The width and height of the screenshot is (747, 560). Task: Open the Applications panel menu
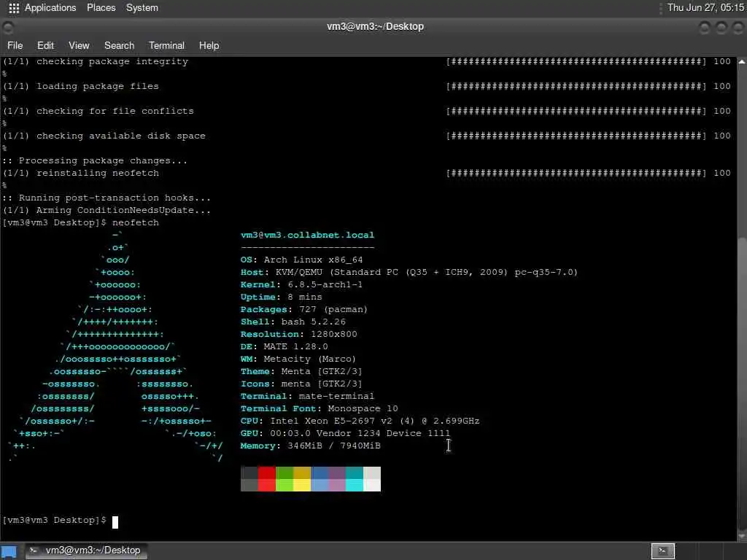tap(50, 7)
